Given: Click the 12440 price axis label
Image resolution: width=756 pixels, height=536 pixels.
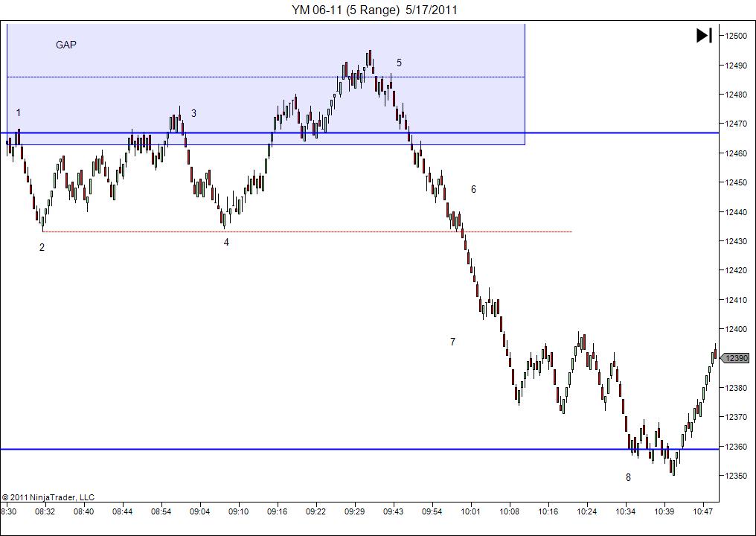Looking at the screenshot, I should pos(736,212).
